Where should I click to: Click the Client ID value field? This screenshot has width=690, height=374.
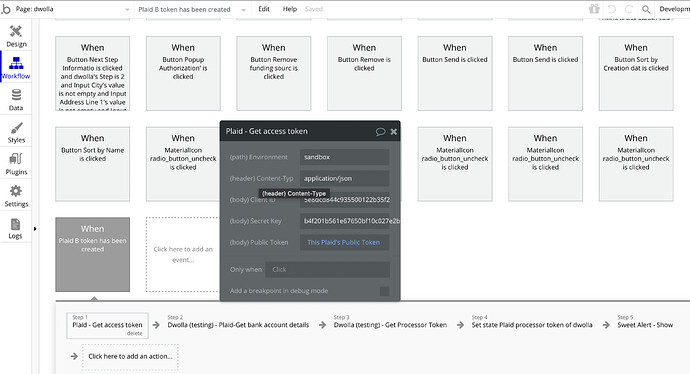point(345,200)
